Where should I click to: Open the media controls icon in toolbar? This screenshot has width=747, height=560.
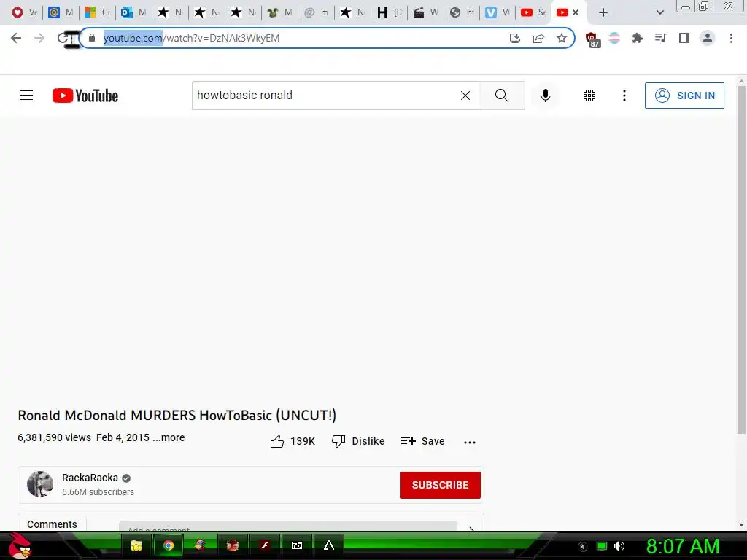pos(660,38)
